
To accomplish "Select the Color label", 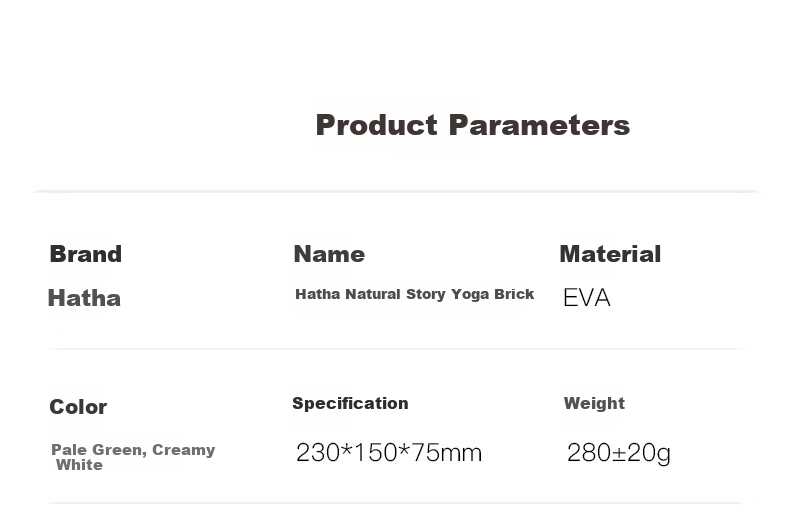I will pyautogui.click(x=78, y=407).
